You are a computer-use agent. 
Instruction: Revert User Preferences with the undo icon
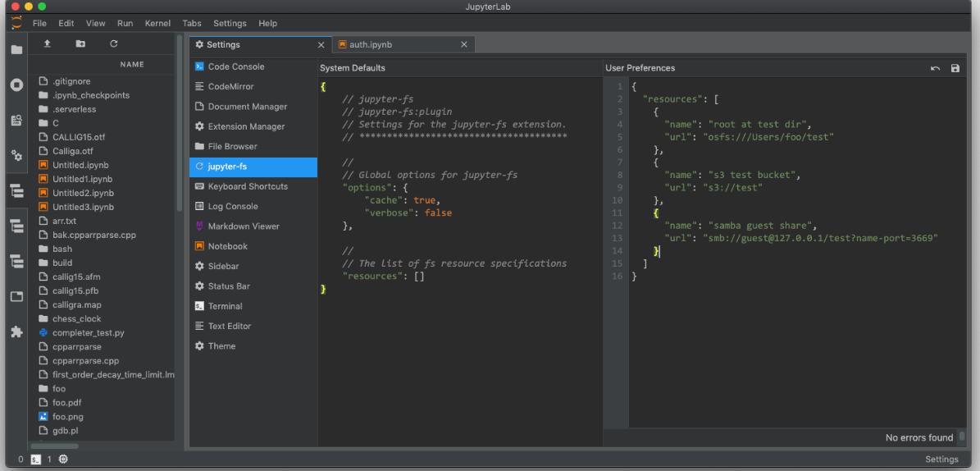click(935, 68)
